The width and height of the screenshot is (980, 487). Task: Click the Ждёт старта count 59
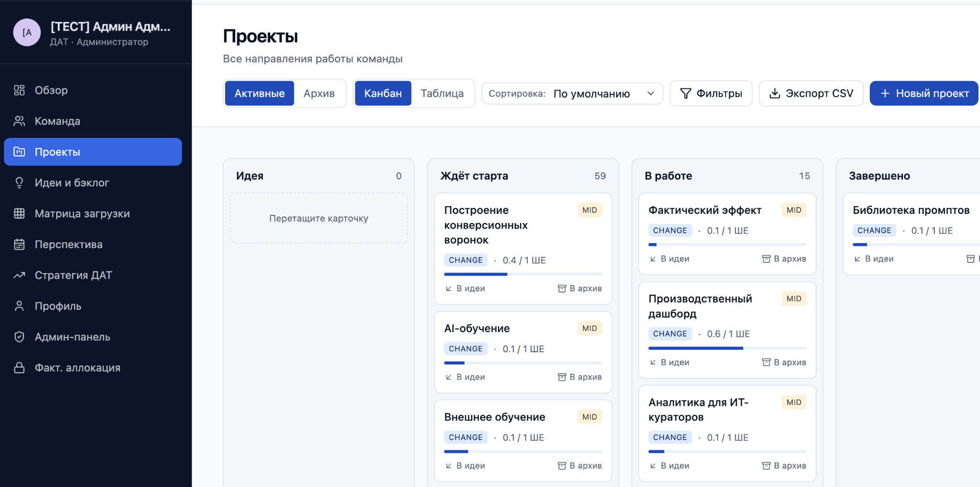(x=600, y=176)
